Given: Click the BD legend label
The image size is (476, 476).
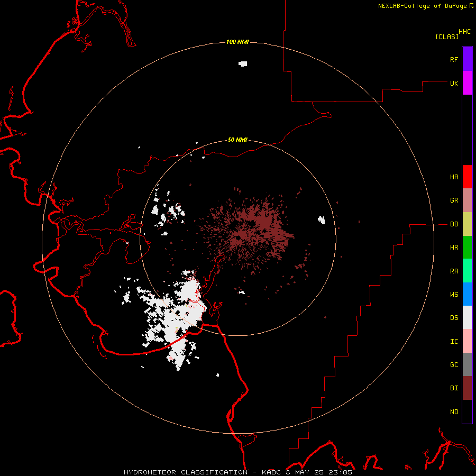Looking at the screenshot, I should [454, 224].
